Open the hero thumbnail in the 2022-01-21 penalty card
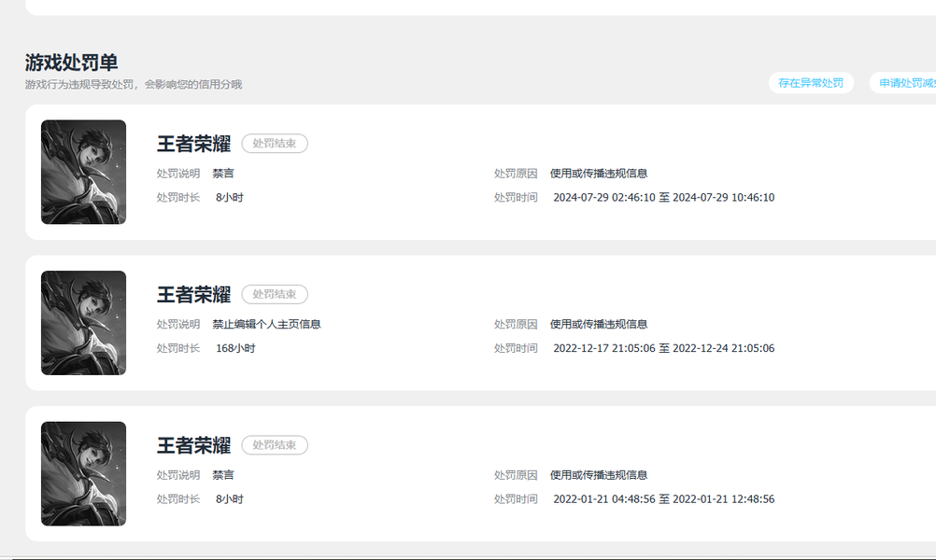 83,473
